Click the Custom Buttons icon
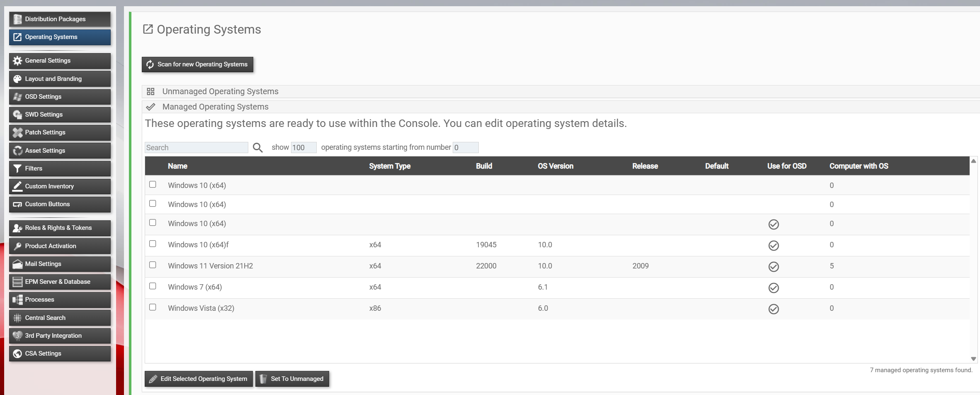The width and height of the screenshot is (980, 395). pyautogui.click(x=17, y=204)
